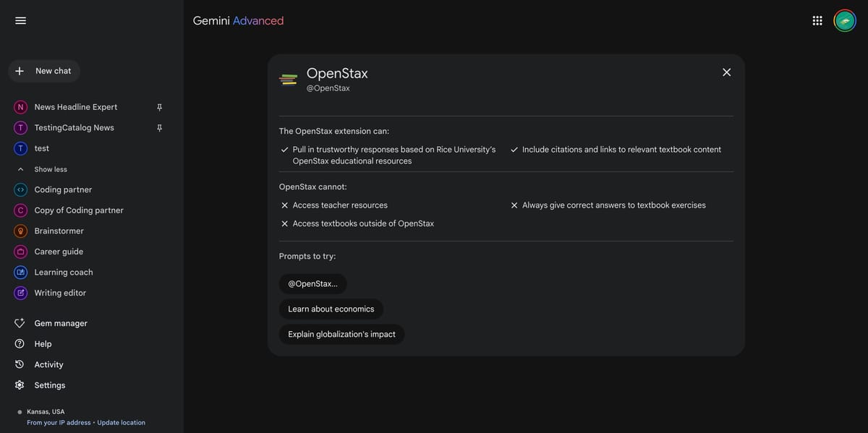
Task: Open the Brainstormer gem
Action: (59, 230)
